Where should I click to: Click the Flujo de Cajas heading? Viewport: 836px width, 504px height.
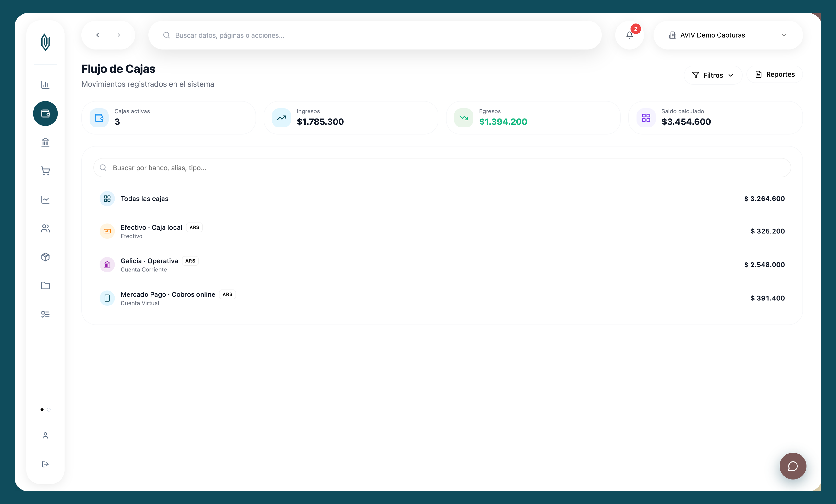pos(118,69)
